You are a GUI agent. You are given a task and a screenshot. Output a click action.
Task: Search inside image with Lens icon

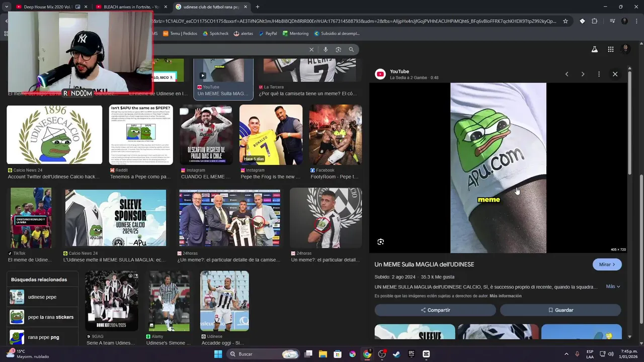point(380,242)
